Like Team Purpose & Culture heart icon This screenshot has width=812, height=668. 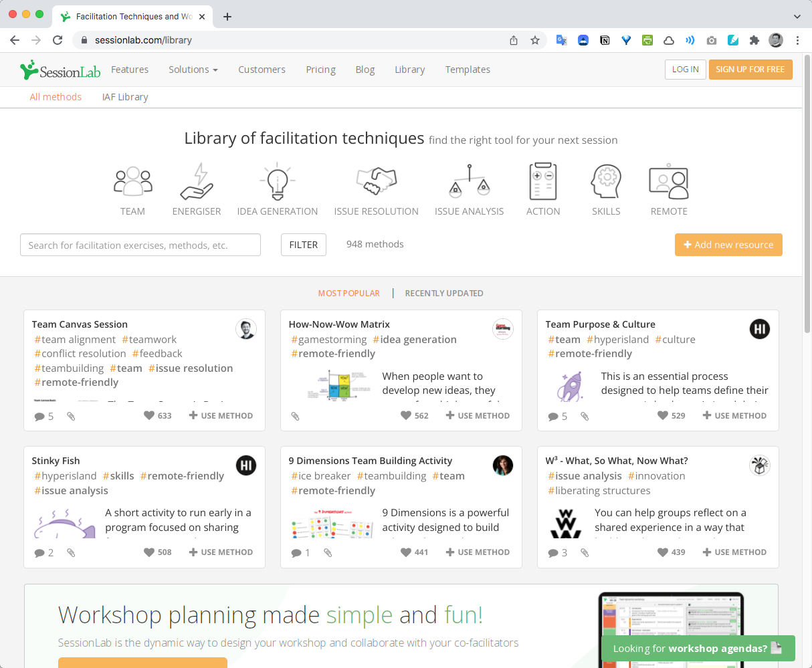click(x=663, y=415)
